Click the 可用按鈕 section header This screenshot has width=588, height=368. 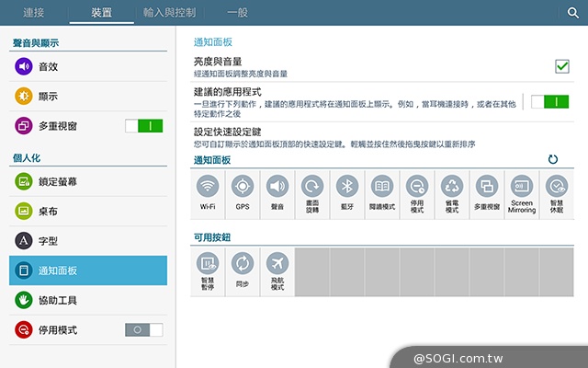click(212, 237)
